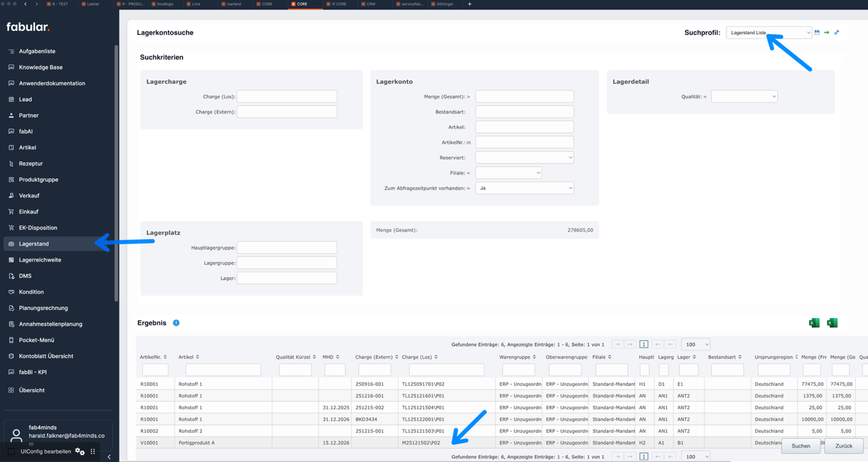Open the Suchprofil dropdown
Image resolution: width=868 pixels, height=462 pixels.
point(769,33)
